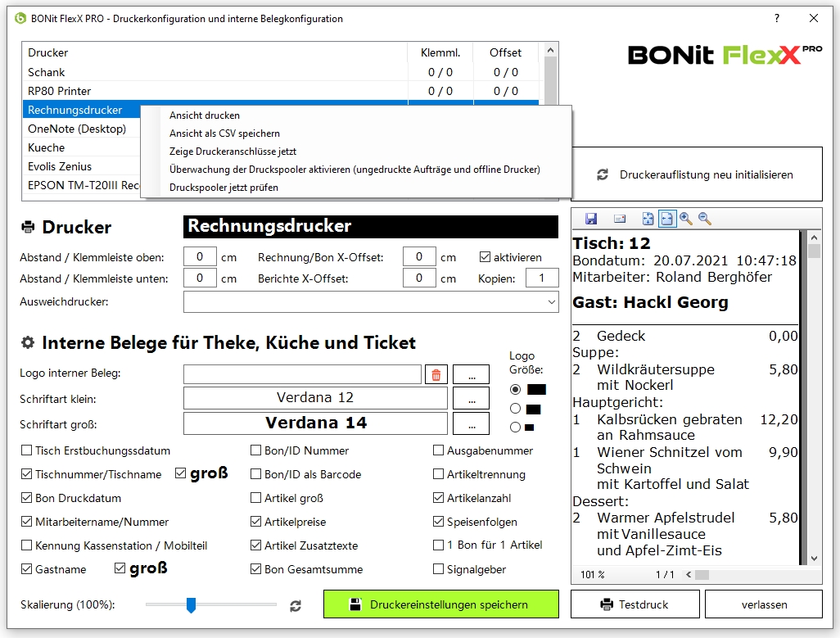Click 'Zeige Druckeranschlüsse jetzt' menu item
This screenshot has width=840, height=638.
point(356,152)
